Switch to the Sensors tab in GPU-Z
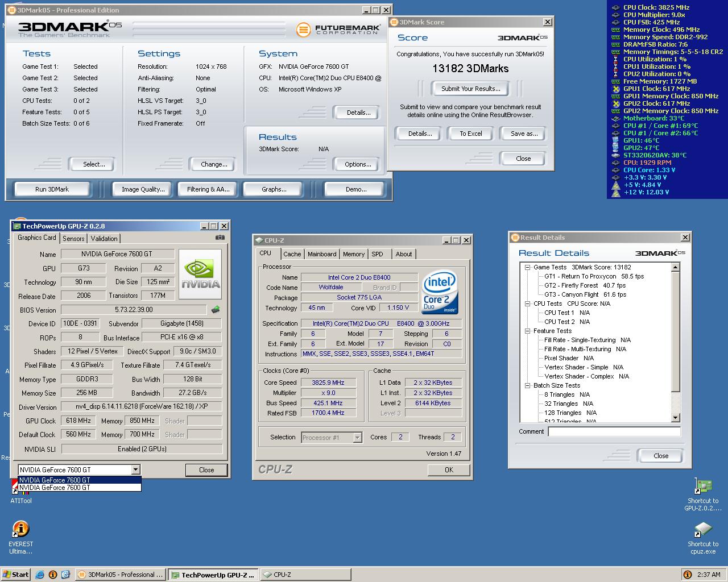 point(73,239)
